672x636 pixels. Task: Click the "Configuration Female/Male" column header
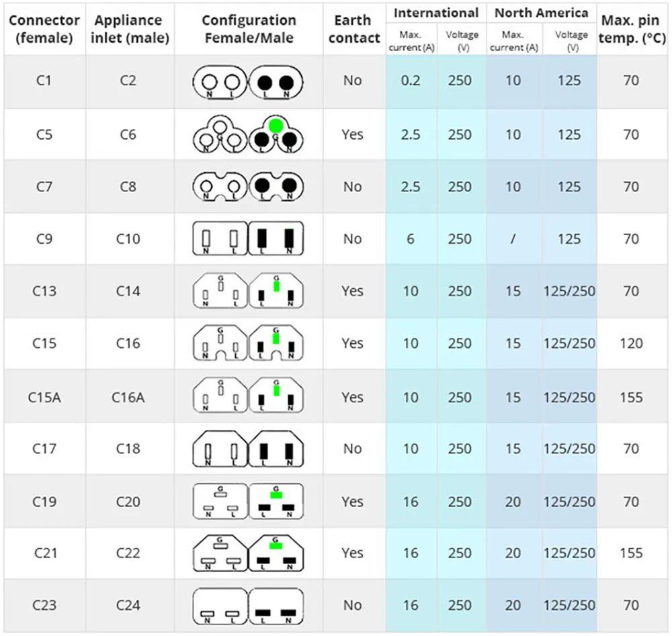(x=249, y=30)
